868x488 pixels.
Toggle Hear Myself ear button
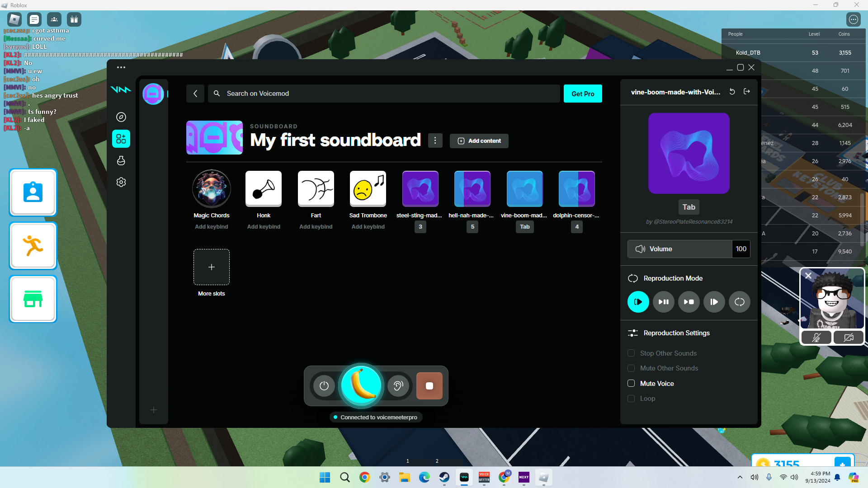398,386
